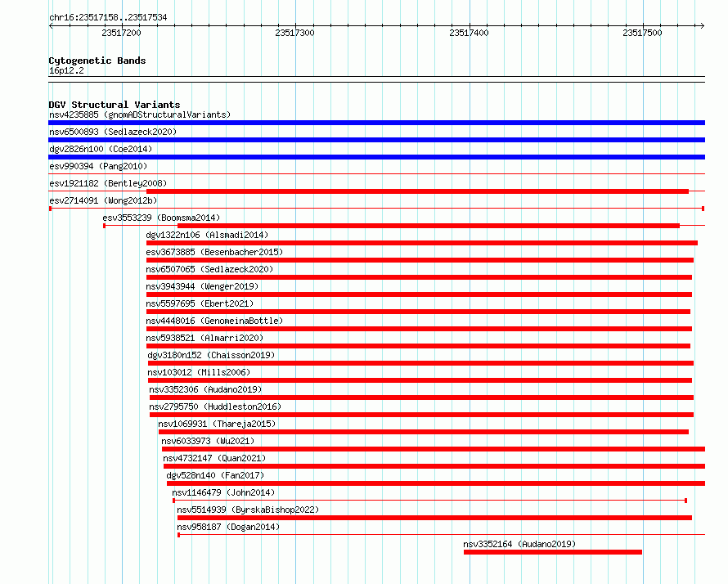
Task: Open variant nsv6500893 (Sedlazeck2020) label
Action: 113,132
